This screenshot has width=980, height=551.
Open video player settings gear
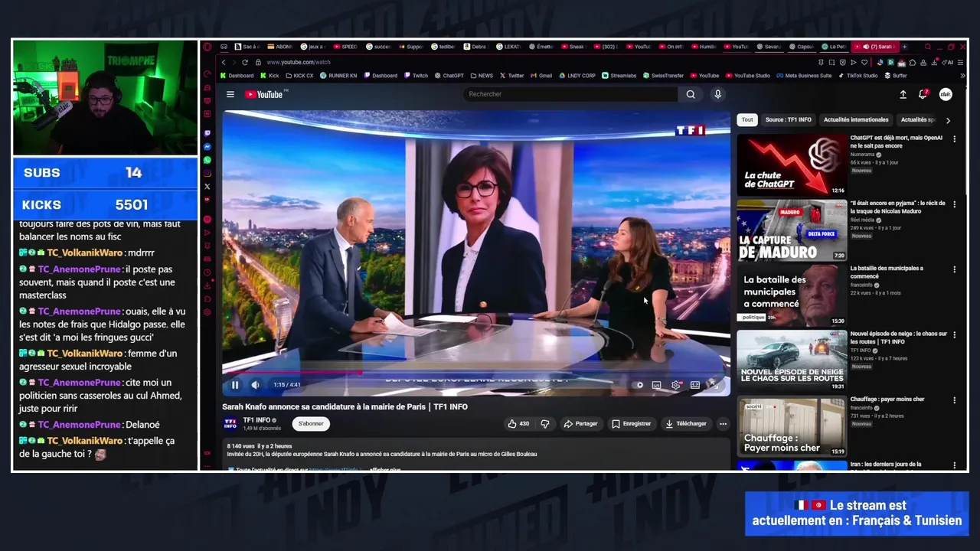675,385
